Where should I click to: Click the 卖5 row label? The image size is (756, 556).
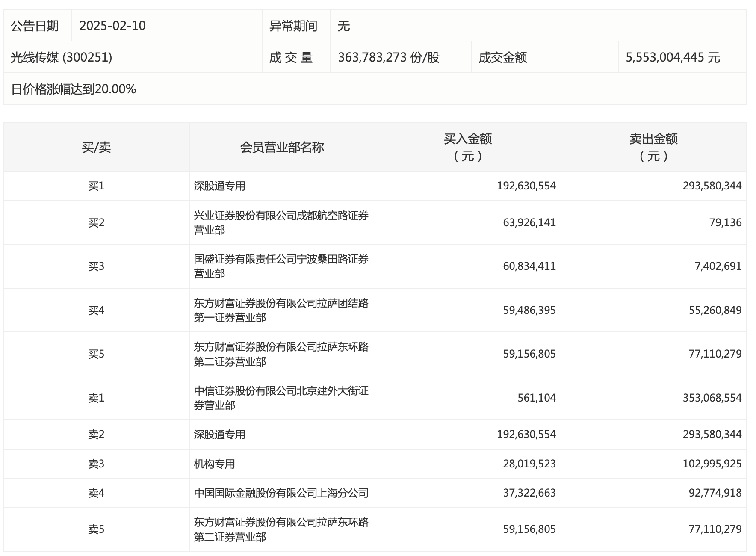click(96, 529)
